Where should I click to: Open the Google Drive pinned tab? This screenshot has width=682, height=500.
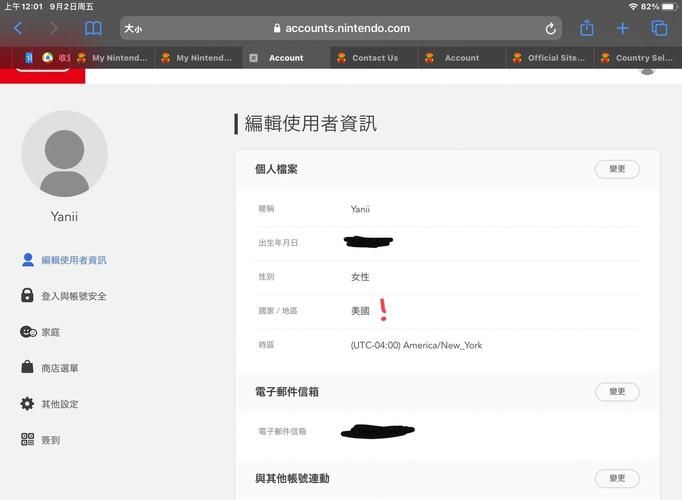pyautogui.click(x=47, y=57)
